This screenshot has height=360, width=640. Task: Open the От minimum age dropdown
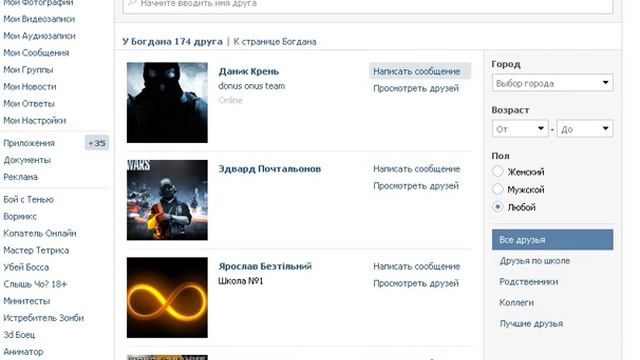[520, 129]
